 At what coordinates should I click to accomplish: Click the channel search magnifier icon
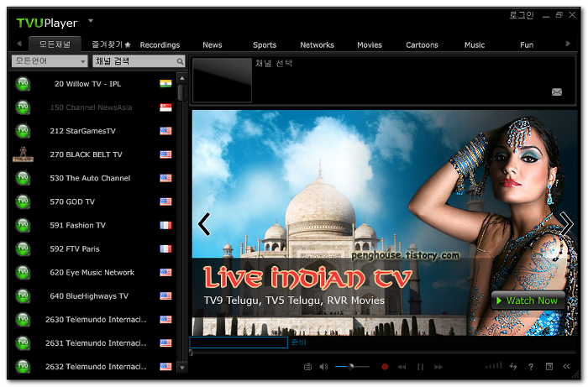[180, 61]
